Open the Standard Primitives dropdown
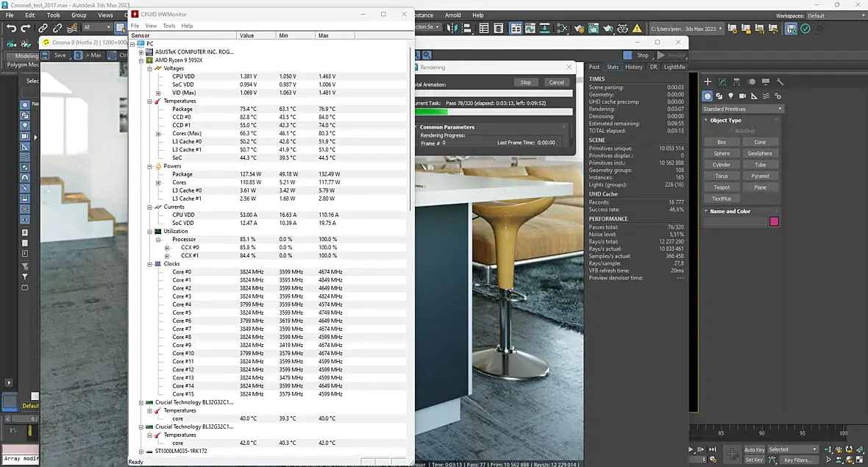This screenshot has width=868, height=467. [742, 109]
